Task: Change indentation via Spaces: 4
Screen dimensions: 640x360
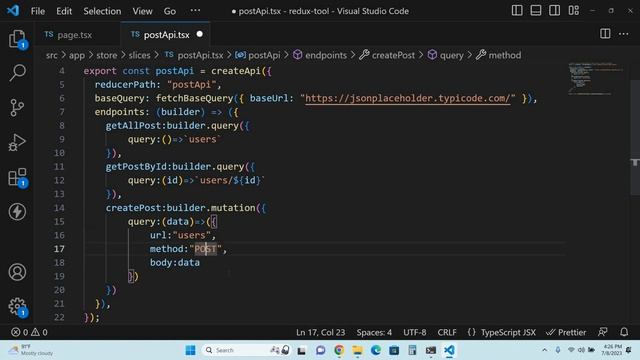Action: (374, 332)
